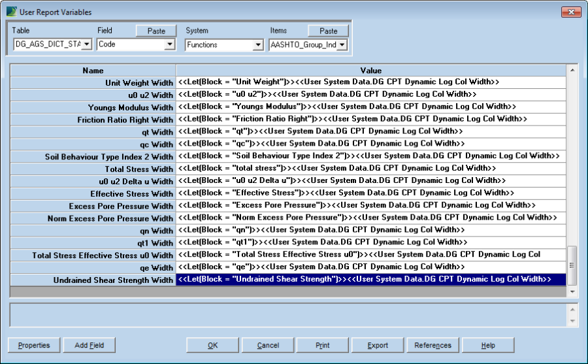
Task: Click the Print button
Action: [322, 345]
